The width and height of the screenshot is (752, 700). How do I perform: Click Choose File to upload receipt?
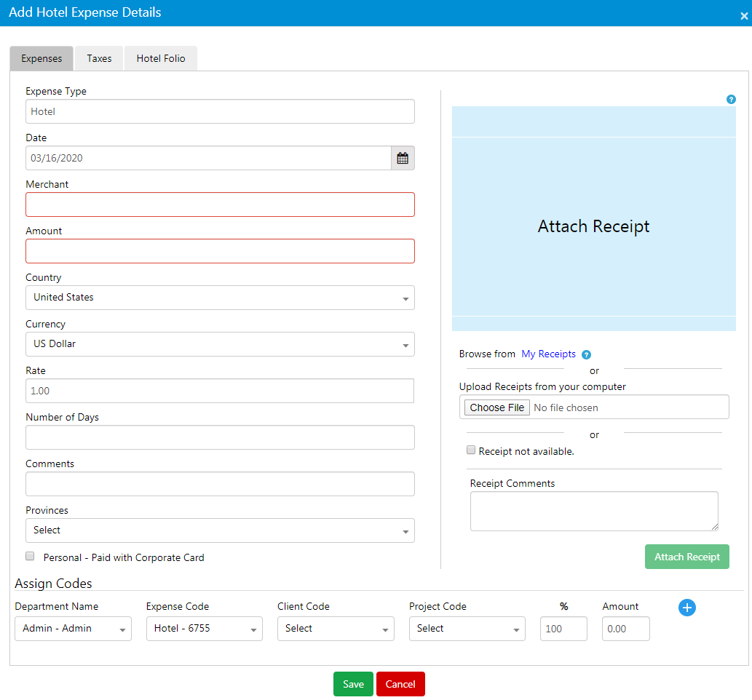pyautogui.click(x=496, y=407)
